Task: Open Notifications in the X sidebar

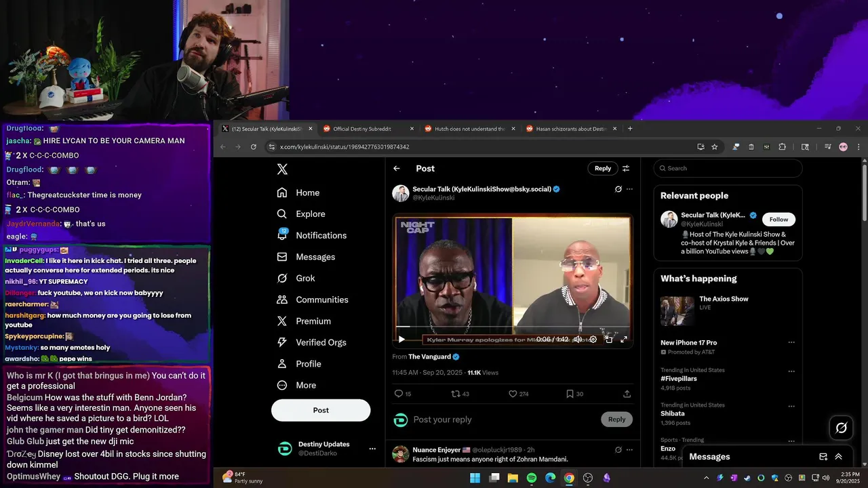Action: (x=312, y=235)
